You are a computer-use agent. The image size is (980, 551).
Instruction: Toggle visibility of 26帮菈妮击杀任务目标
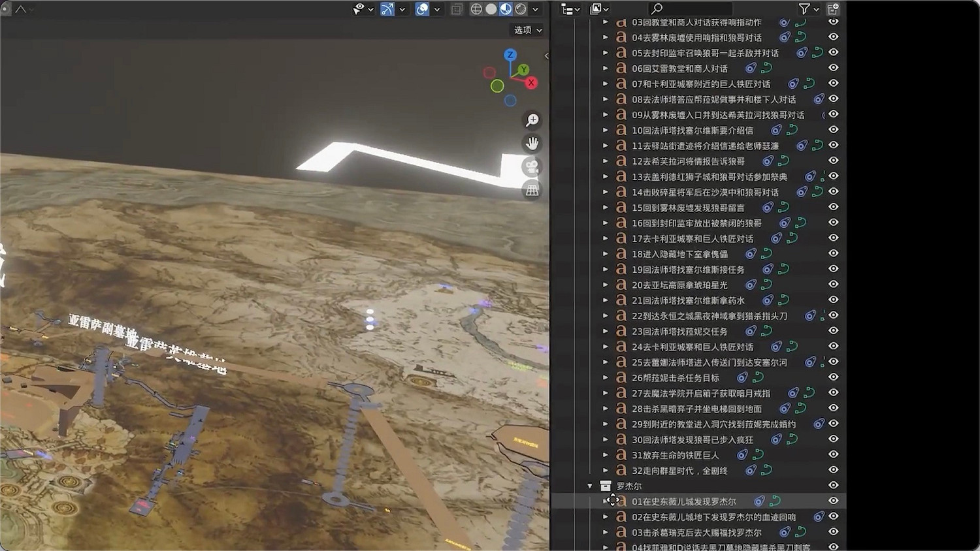(x=833, y=377)
